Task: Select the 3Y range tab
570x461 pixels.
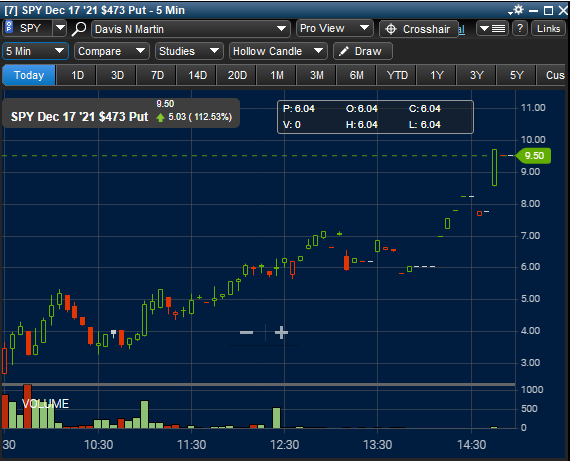Action: pyautogui.click(x=477, y=75)
